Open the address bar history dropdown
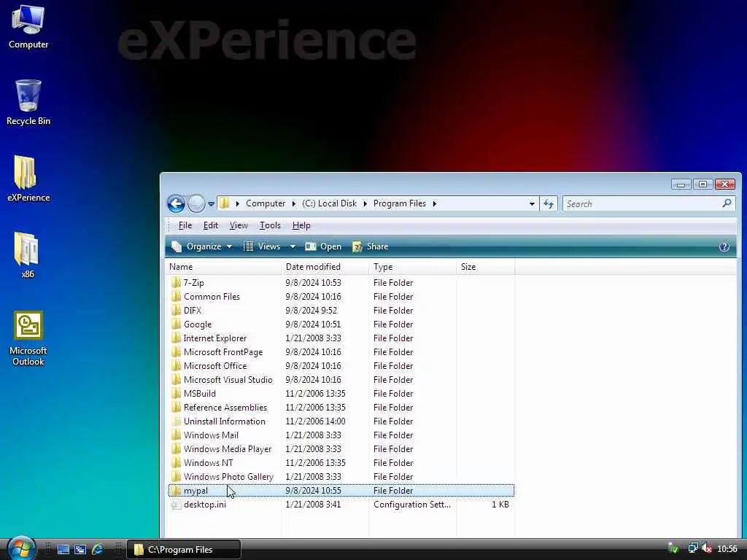The height and width of the screenshot is (560, 747). (x=532, y=204)
